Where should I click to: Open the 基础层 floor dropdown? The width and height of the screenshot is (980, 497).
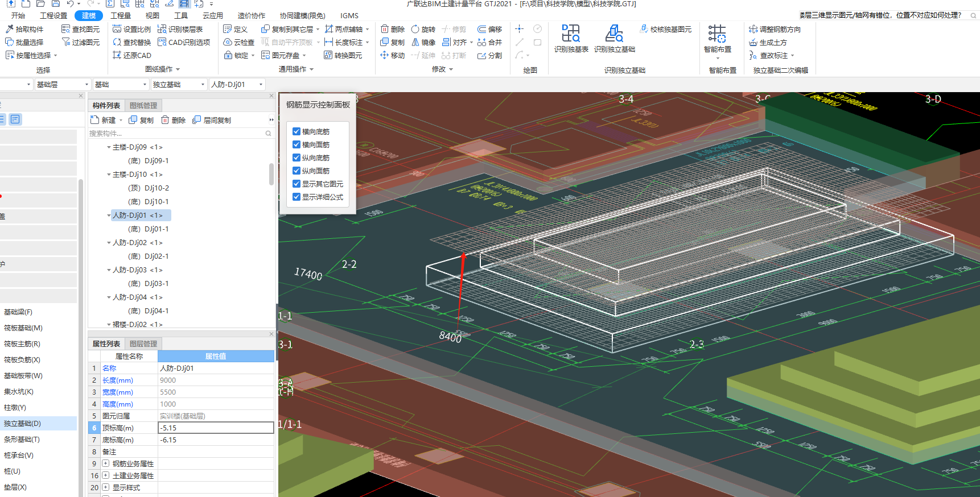(x=62, y=84)
